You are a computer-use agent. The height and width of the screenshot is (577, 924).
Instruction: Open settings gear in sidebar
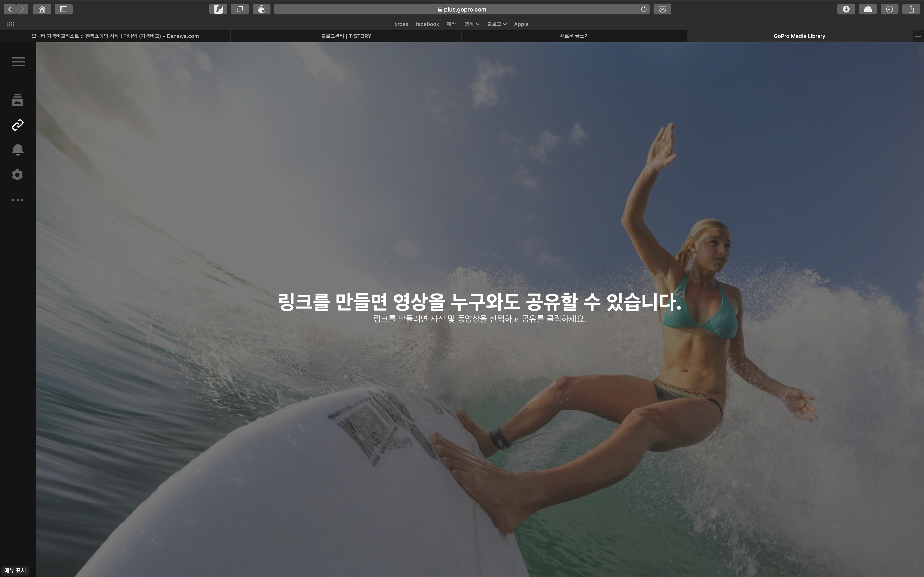[x=18, y=175]
